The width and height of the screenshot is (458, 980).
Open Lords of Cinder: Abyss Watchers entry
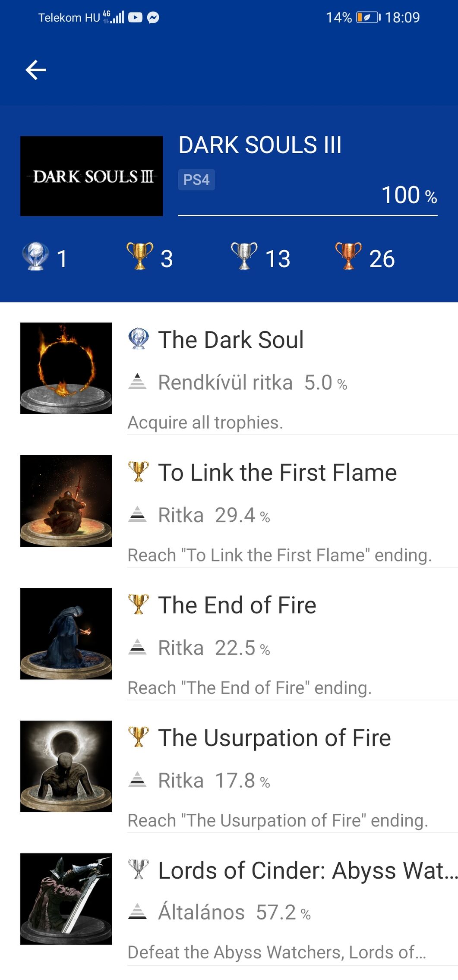[x=307, y=870]
